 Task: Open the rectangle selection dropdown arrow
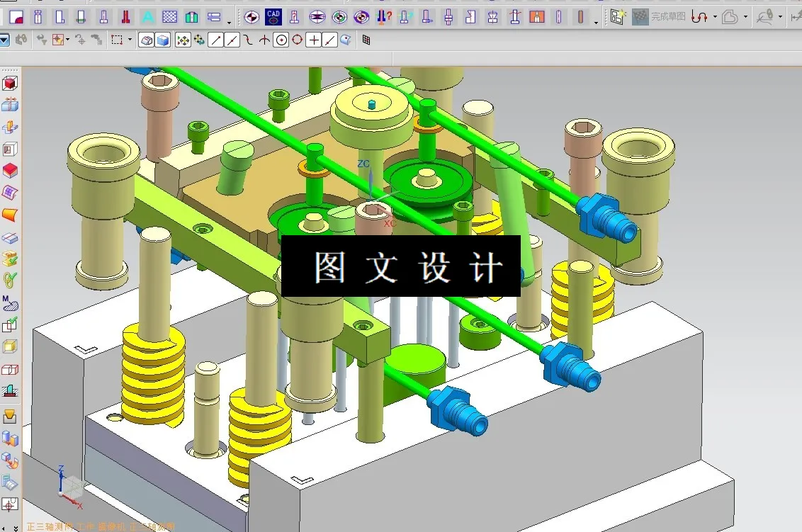point(130,40)
